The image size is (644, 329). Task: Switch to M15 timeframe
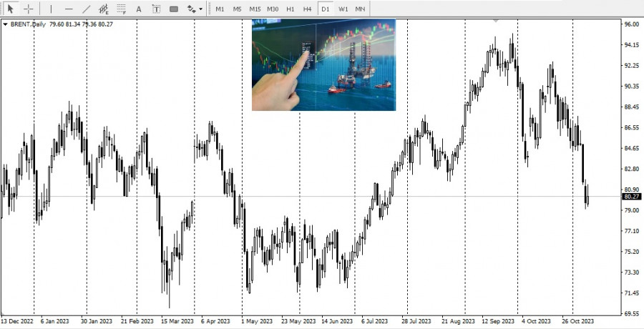tap(255, 9)
